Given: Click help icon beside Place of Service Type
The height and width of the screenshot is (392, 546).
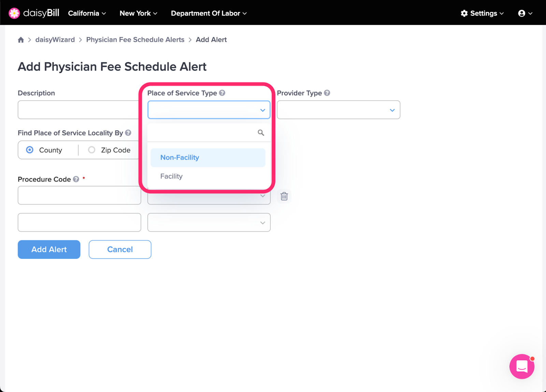Looking at the screenshot, I should click(222, 93).
